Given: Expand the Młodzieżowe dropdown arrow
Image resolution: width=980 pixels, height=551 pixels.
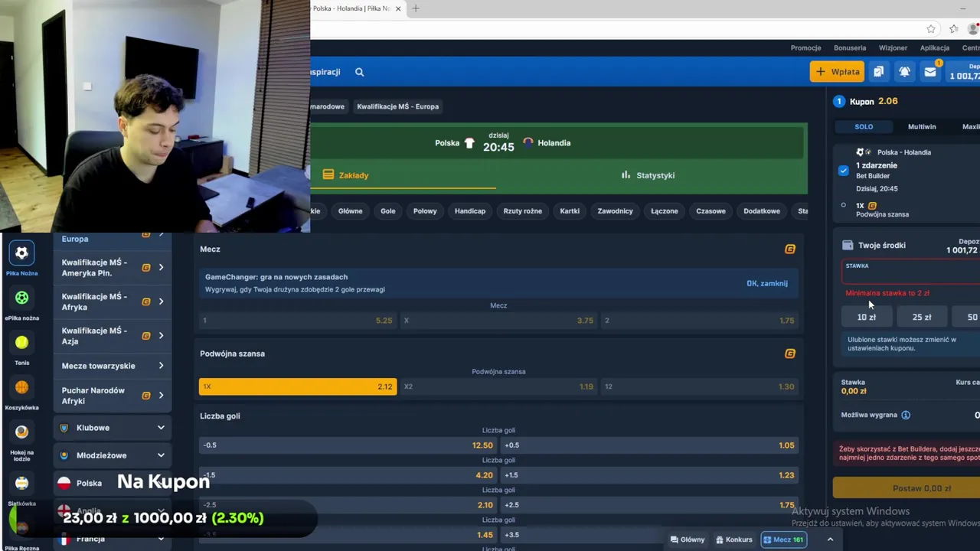Looking at the screenshot, I should [x=161, y=455].
